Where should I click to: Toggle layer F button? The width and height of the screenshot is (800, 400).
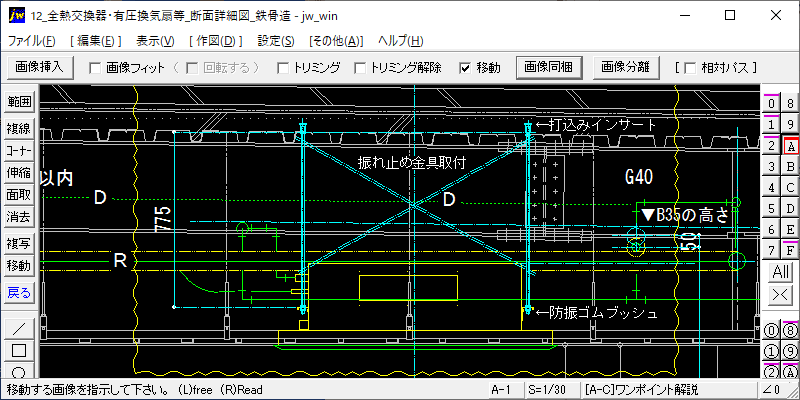(x=790, y=251)
